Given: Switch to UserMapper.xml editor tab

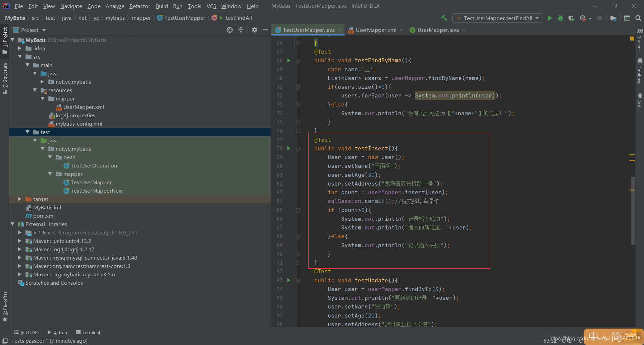Looking at the screenshot, I should pyautogui.click(x=376, y=30).
